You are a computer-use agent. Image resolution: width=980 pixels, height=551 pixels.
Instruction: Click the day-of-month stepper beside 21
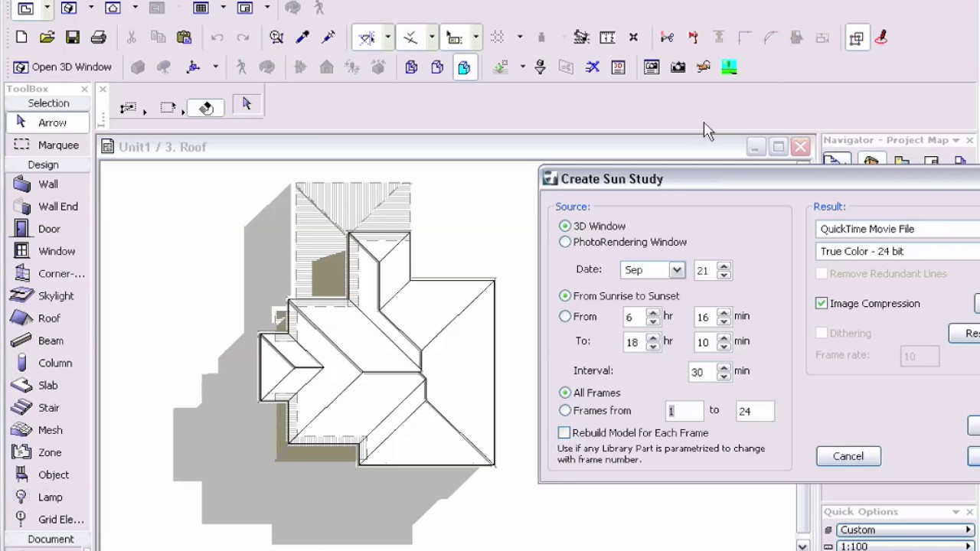[724, 270]
